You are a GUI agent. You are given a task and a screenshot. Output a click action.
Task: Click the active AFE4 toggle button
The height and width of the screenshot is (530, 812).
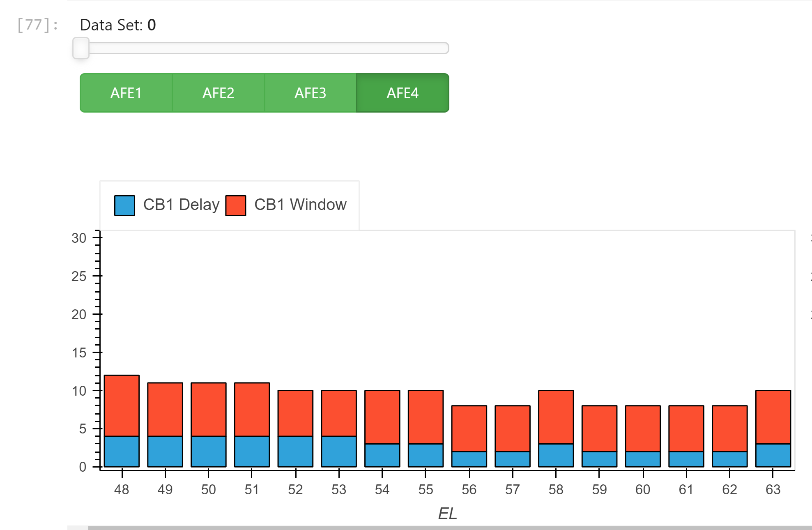tap(403, 93)
